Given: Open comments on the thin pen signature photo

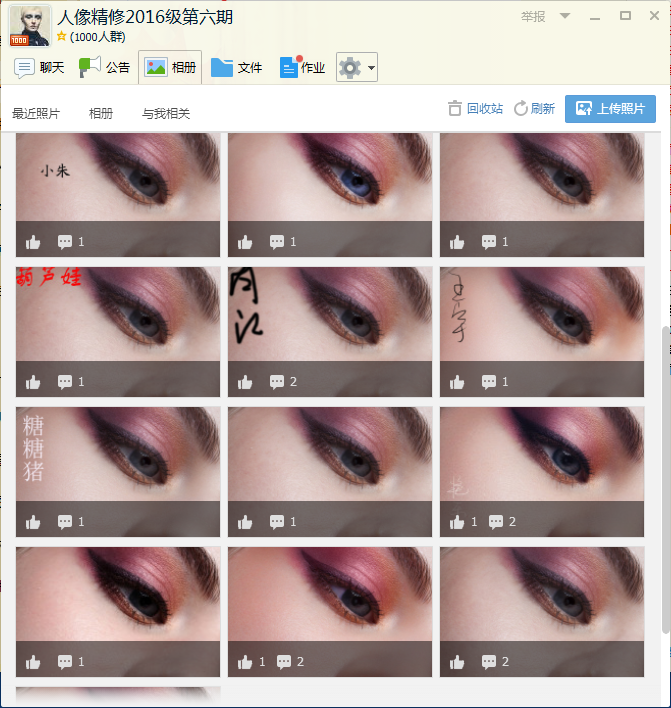Looking at the screenshot, I should click(x=495, y=382).
